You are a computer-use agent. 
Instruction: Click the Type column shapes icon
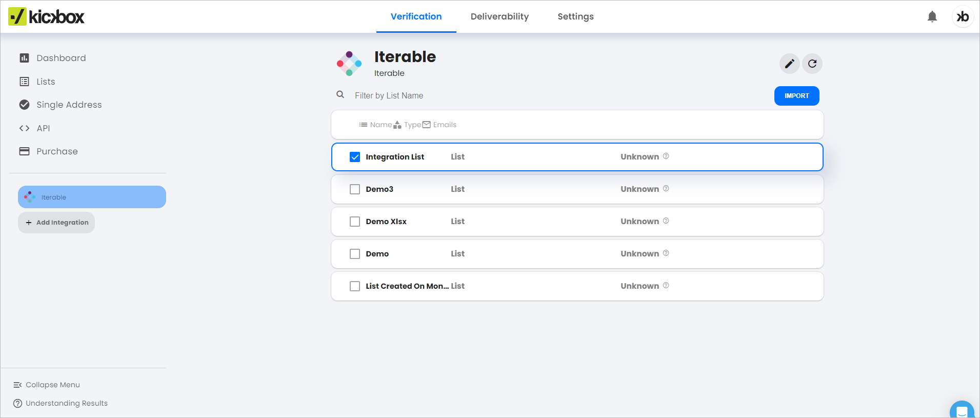tap(397, 125)
